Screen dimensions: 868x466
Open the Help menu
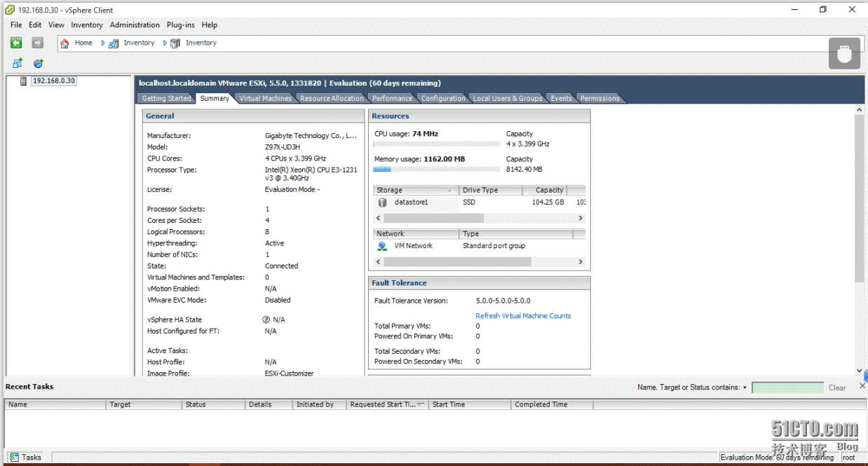[209, 25]
